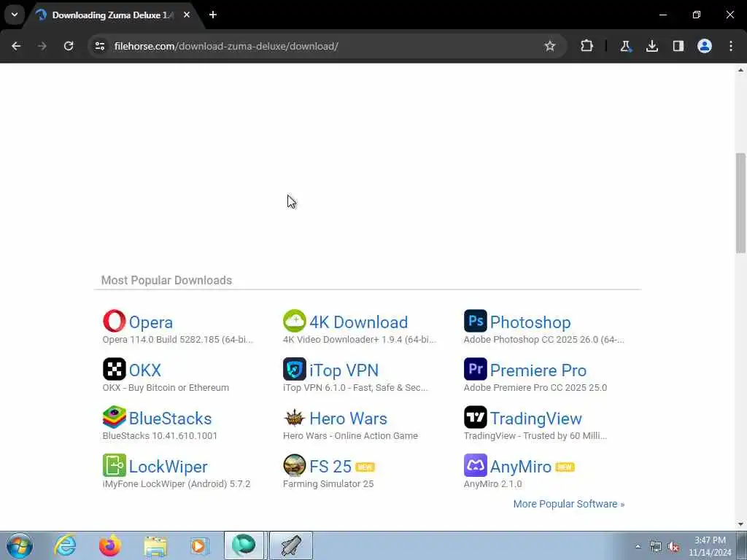Open the Photoshop link
The width and height of the screenshot is (747, 560).
click(x=530, y=322)
